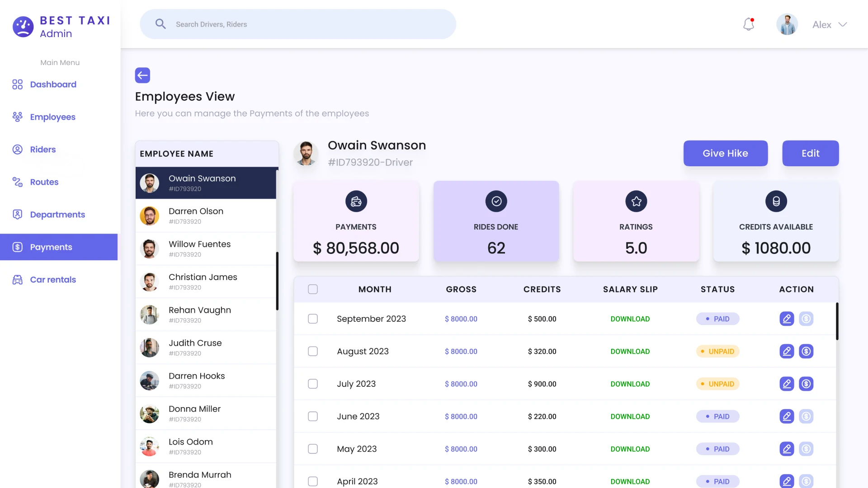The height and width of the screenshot is (488, 868).
Task: Open the Dashboard section from sidebar
Action: [x=53, y=84]
